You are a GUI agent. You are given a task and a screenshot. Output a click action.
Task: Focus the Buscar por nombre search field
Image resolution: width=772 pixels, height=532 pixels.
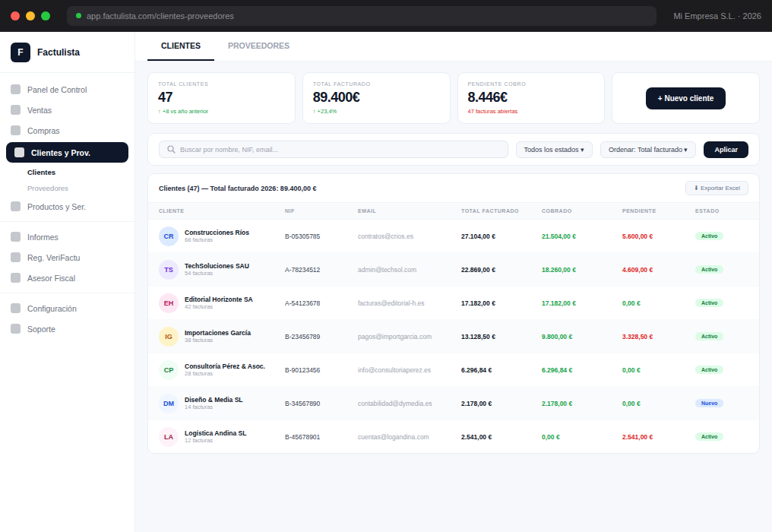334,149
